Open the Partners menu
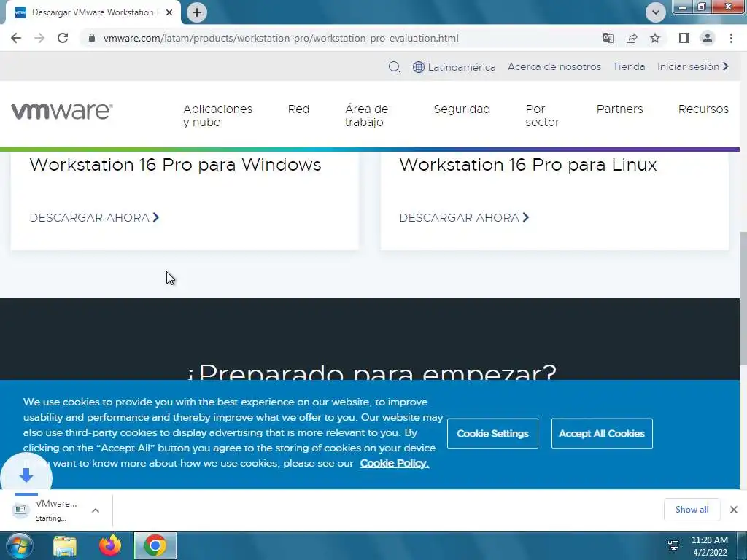The image size is (747, 560). tap(619, 109)
